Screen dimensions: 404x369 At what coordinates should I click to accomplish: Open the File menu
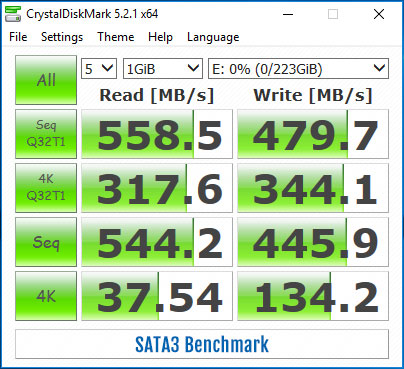coord(18,37)
